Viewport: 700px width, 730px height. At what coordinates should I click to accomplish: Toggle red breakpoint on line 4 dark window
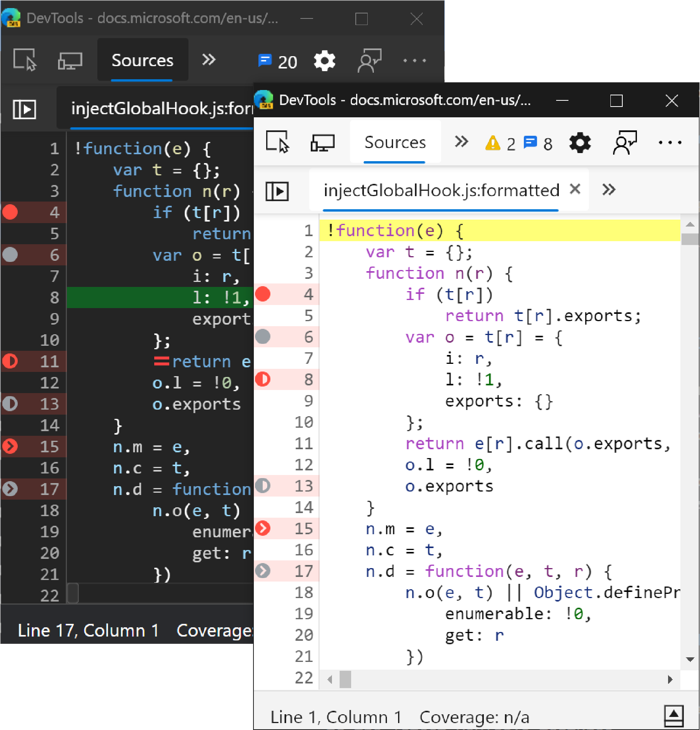click(10, 212)
